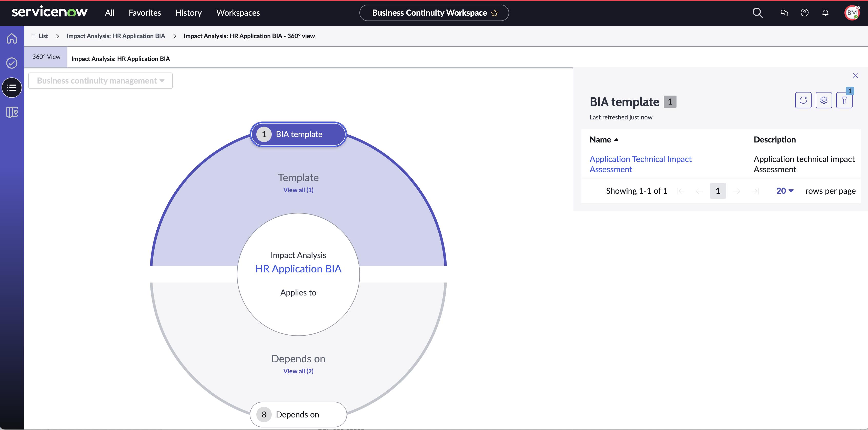Click the Template section of the diagram
This screenshot has width=868, height=430.
(298, 177)
